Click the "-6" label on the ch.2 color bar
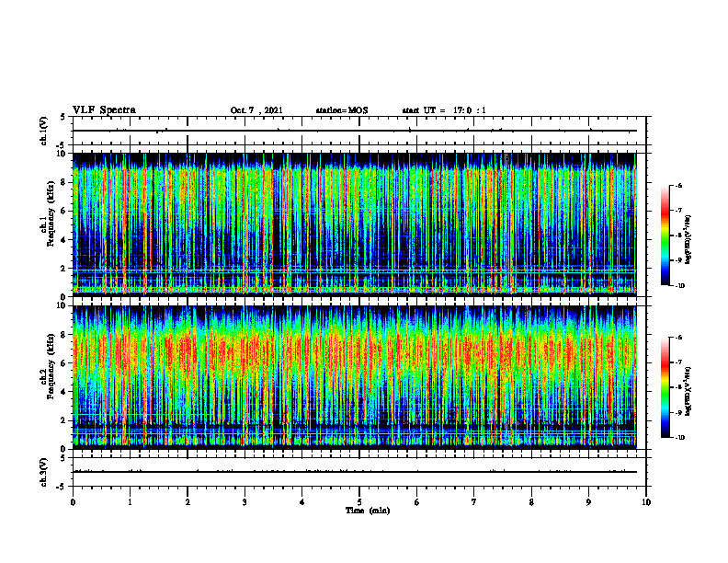 click(x=678, y=338)
